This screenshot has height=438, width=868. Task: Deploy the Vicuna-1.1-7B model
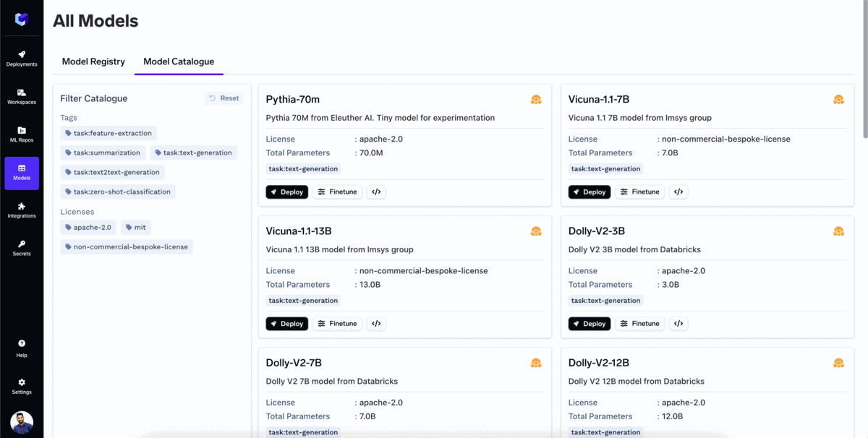590,192
